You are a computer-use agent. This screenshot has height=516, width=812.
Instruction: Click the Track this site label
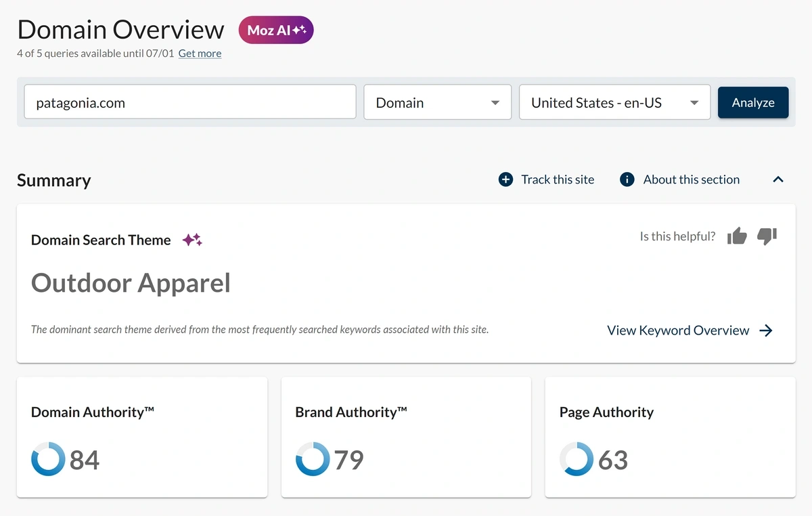click(x=558, y=179)
